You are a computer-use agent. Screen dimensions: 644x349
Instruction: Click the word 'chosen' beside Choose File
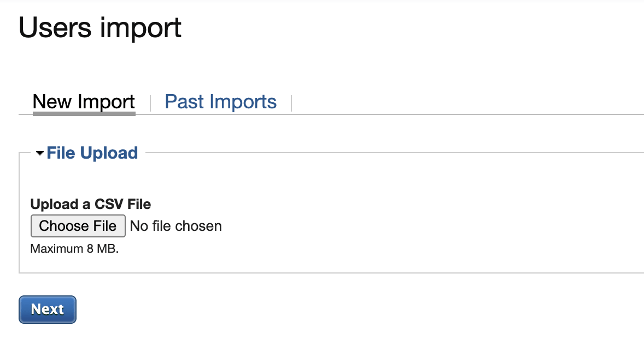point(199,226)
